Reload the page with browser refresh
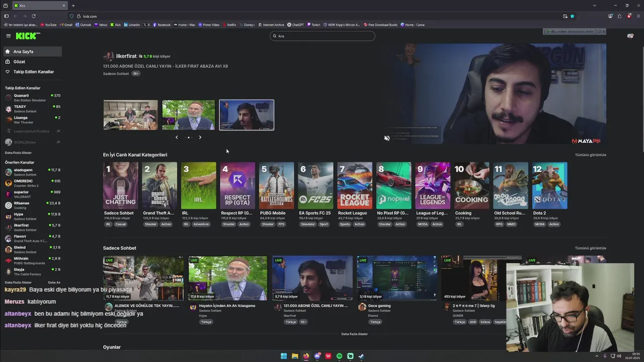This screenshot has width=644, height=362. (34, 16)
